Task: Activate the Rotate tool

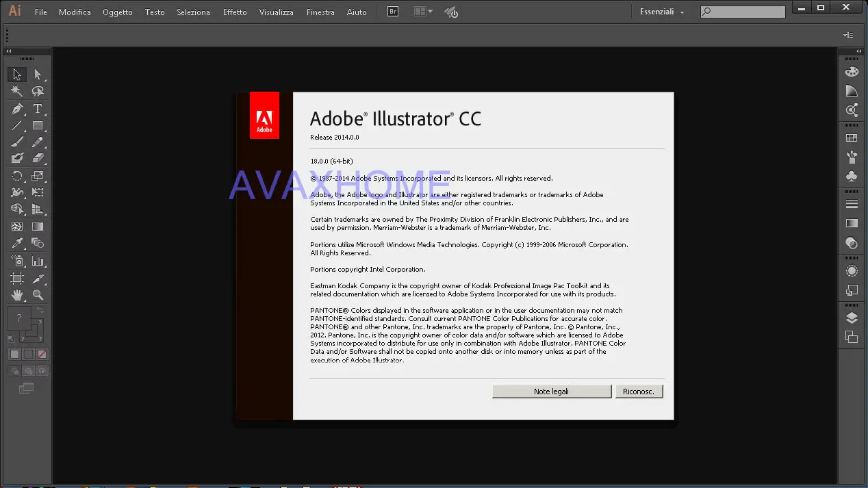Action: [17, 176]
